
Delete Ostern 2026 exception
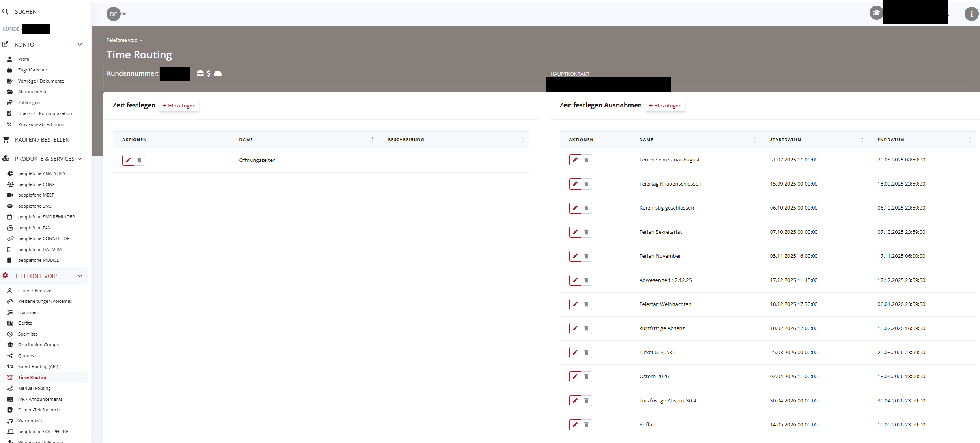[x=586, y=377]
